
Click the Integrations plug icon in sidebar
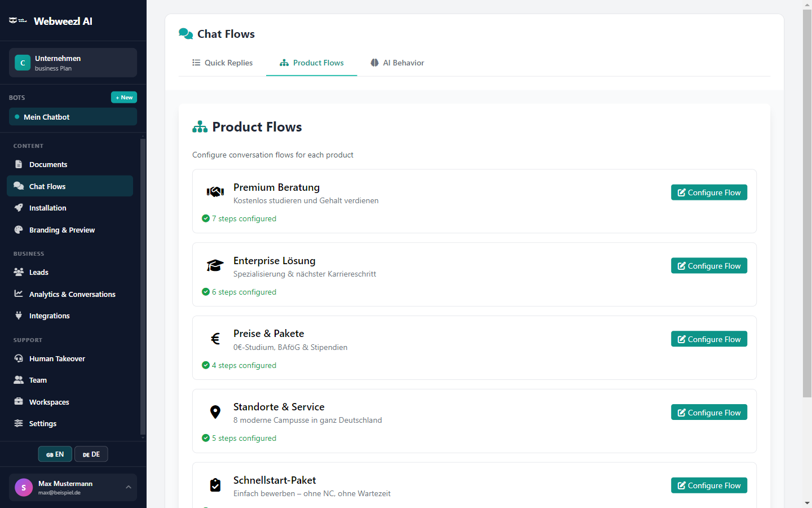coord(20,316)
